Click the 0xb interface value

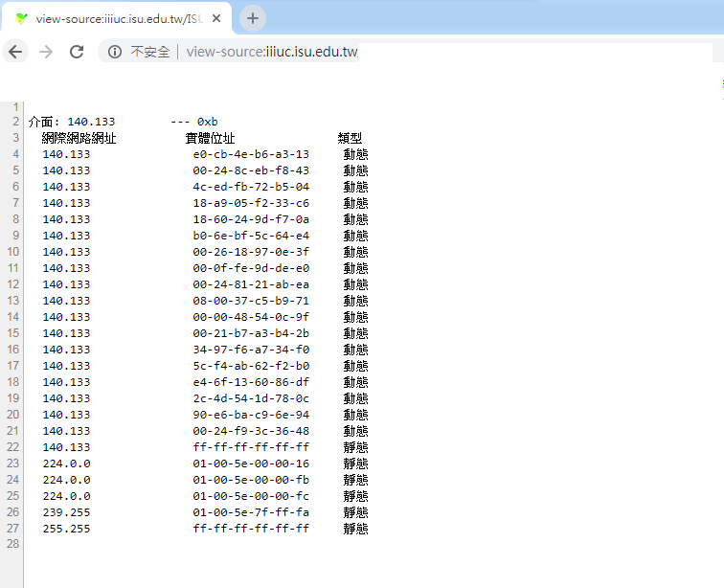(x=207, y=122)
